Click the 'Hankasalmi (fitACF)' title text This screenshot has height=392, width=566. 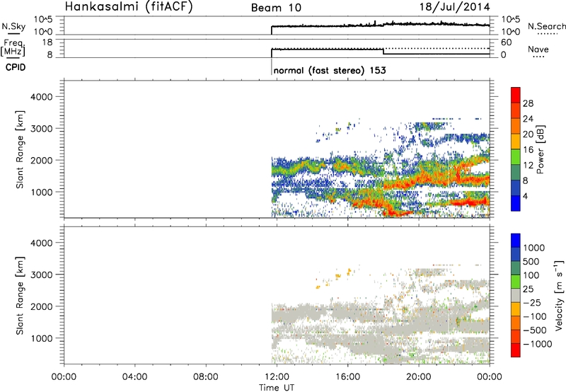[x=129, y=6]
